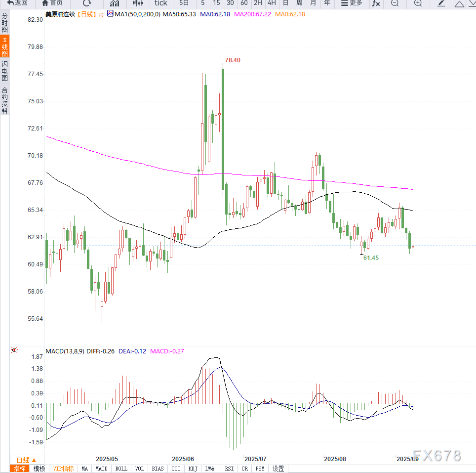Click the refresh arrow icon in toolbar
Screen dimensions: 476x473
coord(87,3)
